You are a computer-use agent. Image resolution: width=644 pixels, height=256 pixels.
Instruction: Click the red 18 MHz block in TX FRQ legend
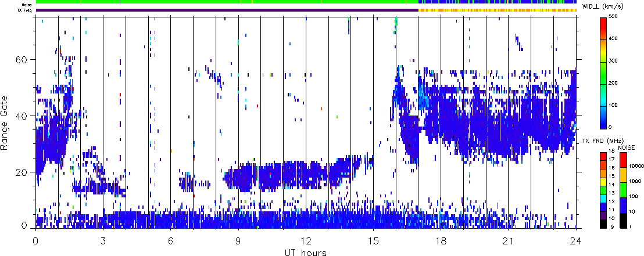point(603,156)
